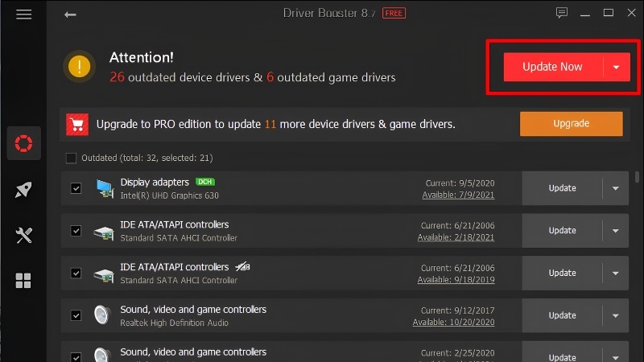Update the Intel UHD Graphics 630 driver
The width and height of the screenshot is (644, 362).
click(562, 188)
